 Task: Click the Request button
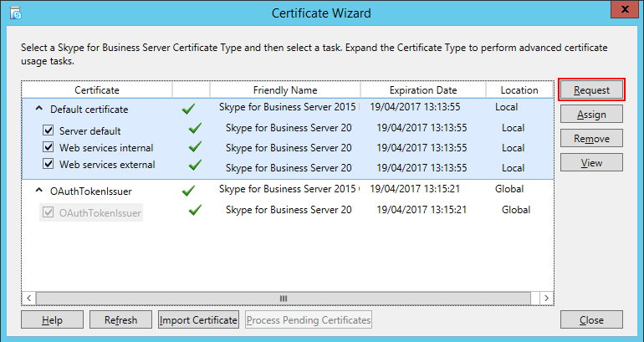(591, 90)
